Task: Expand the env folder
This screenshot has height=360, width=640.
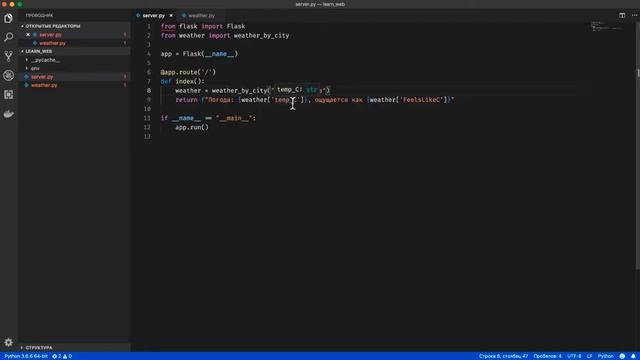Action: [35, 68]
